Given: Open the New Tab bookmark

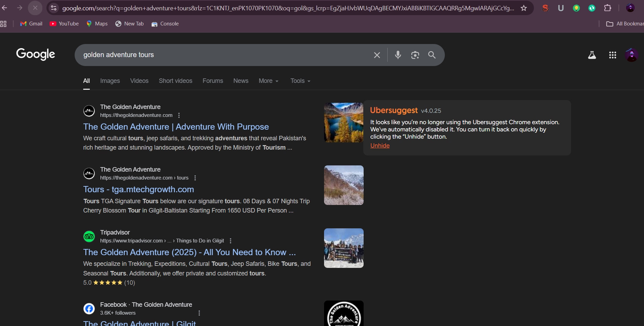Looking at the screenshot, I should (130, 24).
